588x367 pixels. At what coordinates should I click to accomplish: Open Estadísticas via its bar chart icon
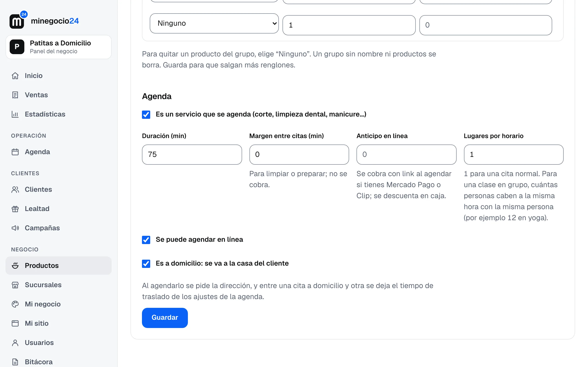[x=15, y=114]
